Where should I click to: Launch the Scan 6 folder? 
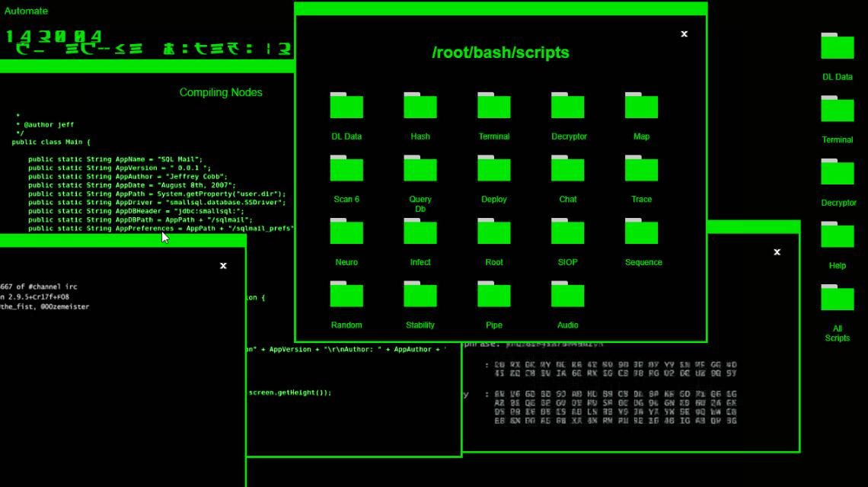[x=346, y=168]
